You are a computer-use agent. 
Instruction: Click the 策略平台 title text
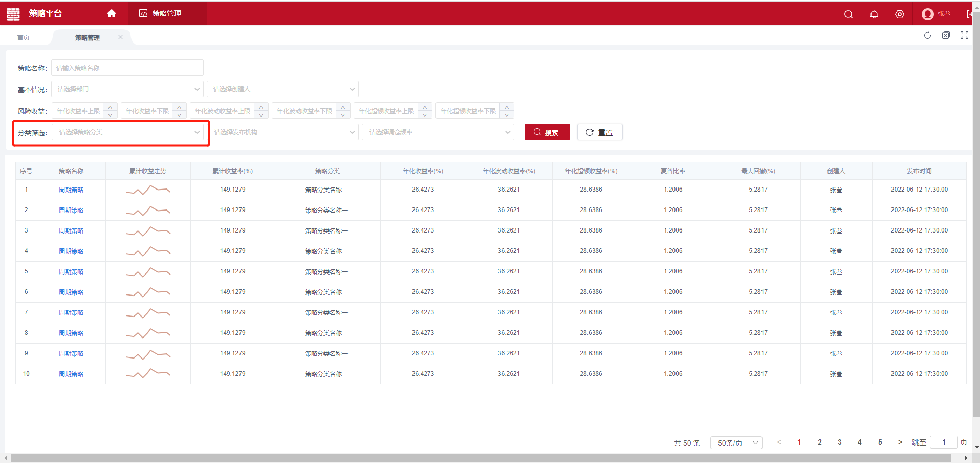click(46, 14)
